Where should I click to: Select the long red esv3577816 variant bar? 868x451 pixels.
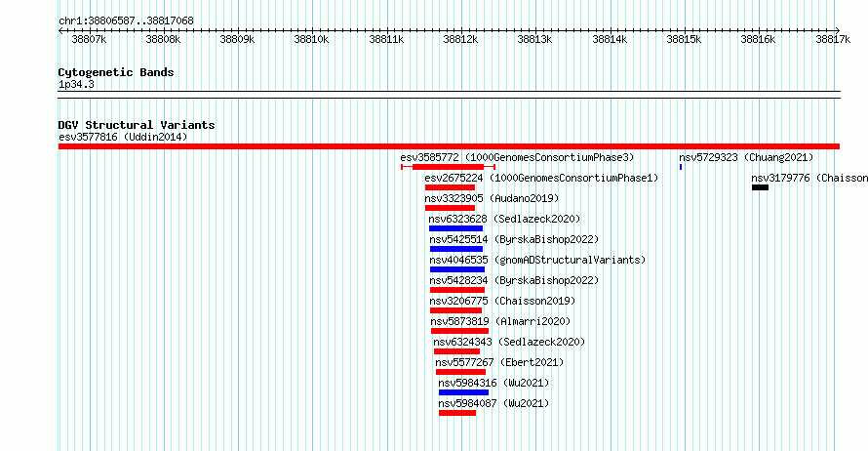[x=449, y=146]
